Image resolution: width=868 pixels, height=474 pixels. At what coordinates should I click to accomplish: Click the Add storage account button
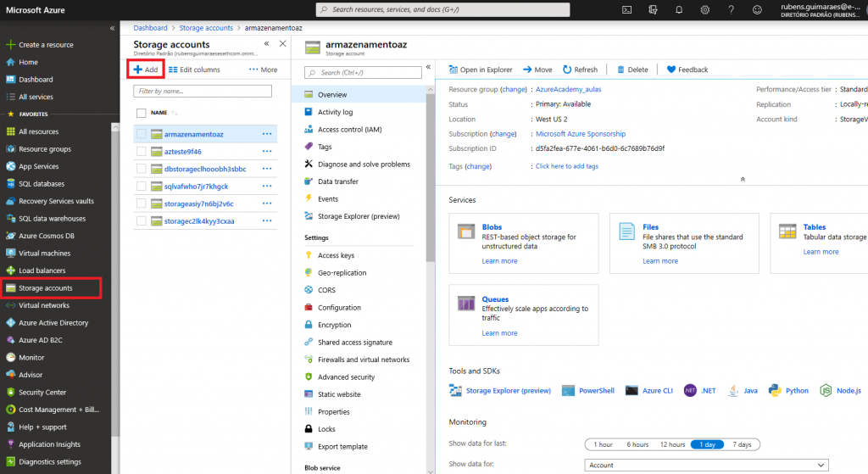[x=145, y=70]
